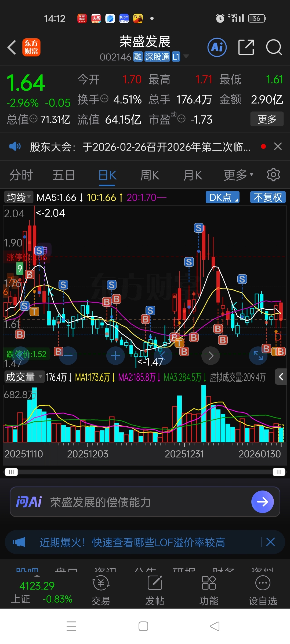Tap the 总值 info circle icon
Screen dimensions: 290x644
pyautogui.click(x=33, y=118)
